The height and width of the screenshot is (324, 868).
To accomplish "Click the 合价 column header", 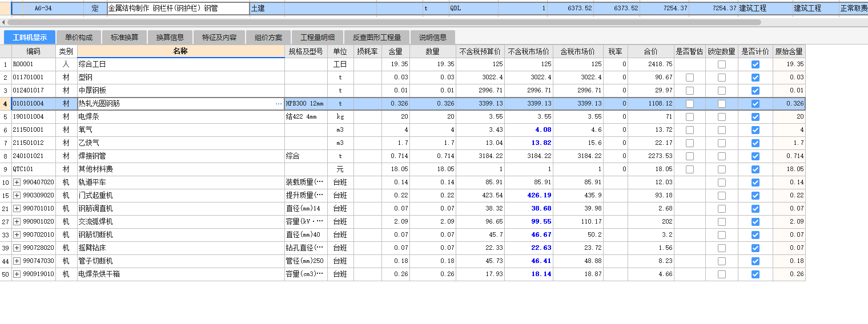I will coord(650,51).
